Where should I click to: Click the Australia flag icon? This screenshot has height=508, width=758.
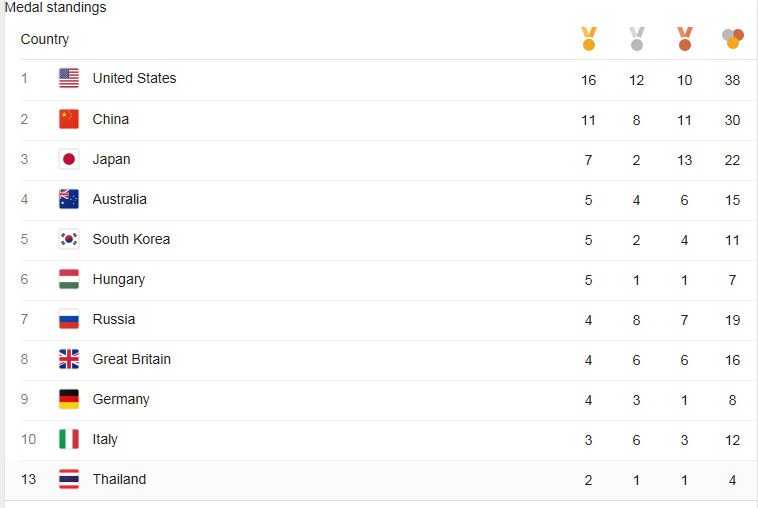coord(69,199)
